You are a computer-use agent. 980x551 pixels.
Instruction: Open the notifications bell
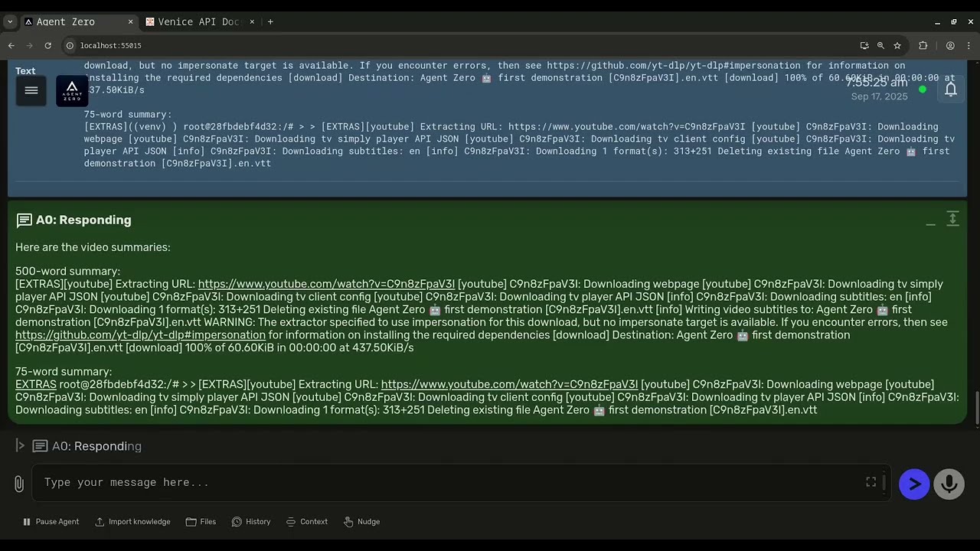point(950,90)
